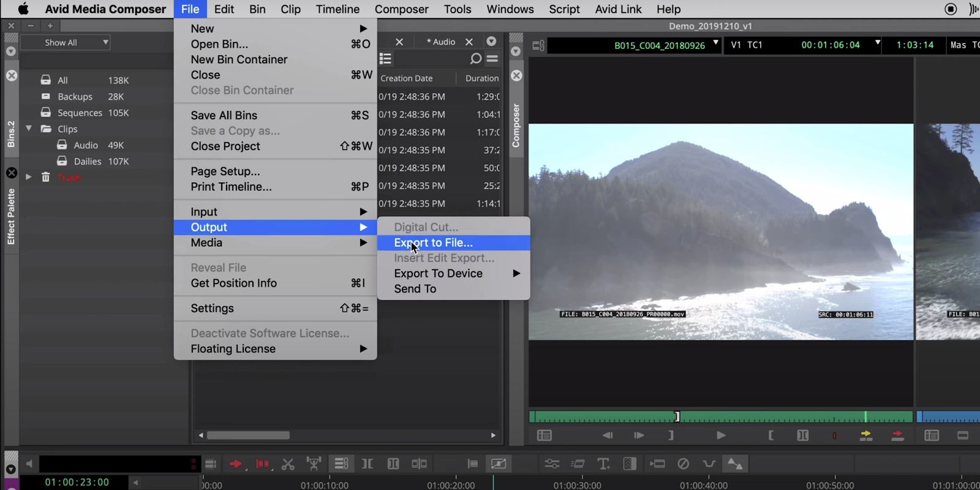The image size is (980, 490).
Task: Expand the Trash folder
Action: (29, 177)
